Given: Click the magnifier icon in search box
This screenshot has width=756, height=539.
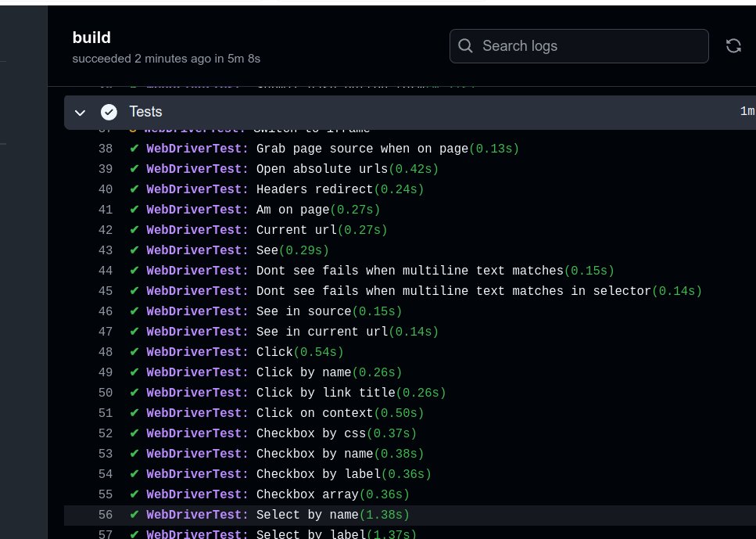Looking at the screenshot, I should point(465,46).
